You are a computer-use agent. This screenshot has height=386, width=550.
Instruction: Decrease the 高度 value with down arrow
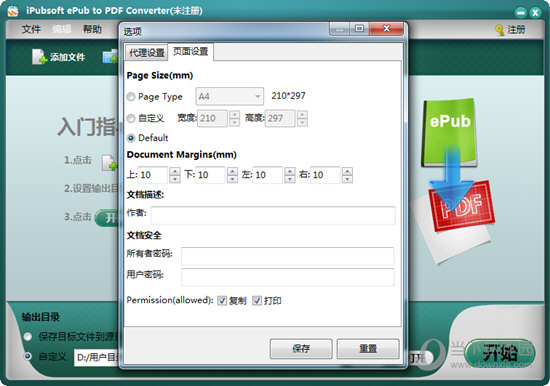[302, 122]
